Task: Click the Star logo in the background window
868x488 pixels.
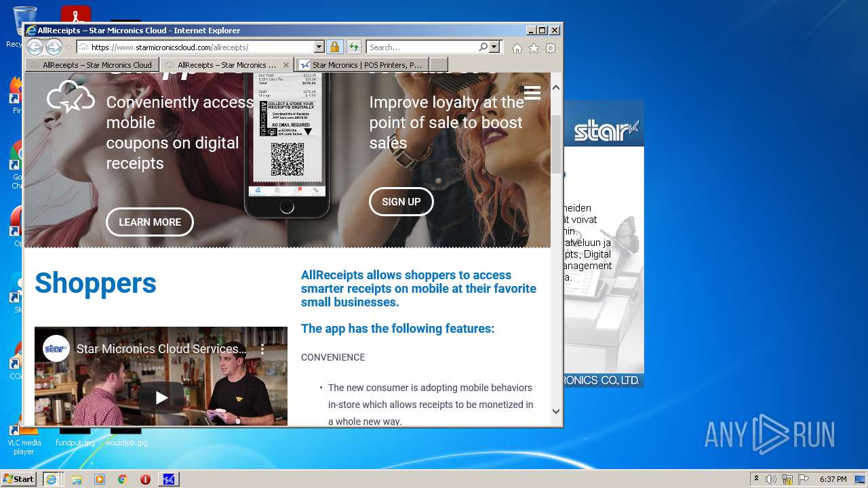Action: (606, 130)
